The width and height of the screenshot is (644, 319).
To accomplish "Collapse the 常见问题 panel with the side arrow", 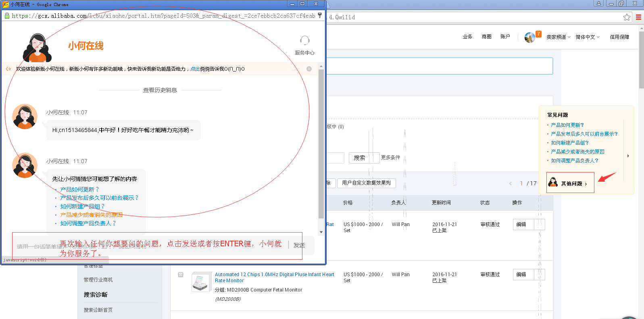I will point(628,156).
